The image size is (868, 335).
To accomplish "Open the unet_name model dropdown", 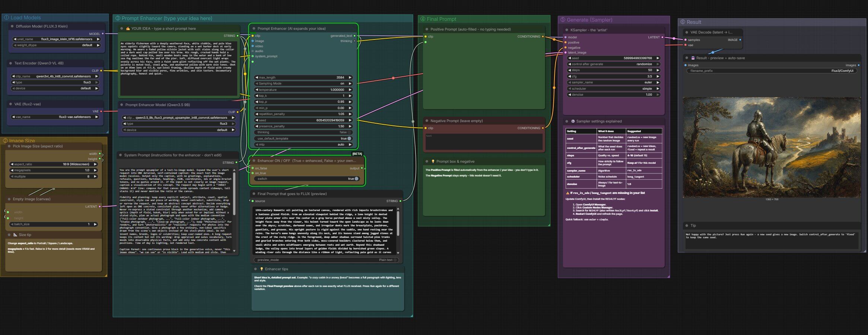I will pyautogui.click(x=57, y=39).
